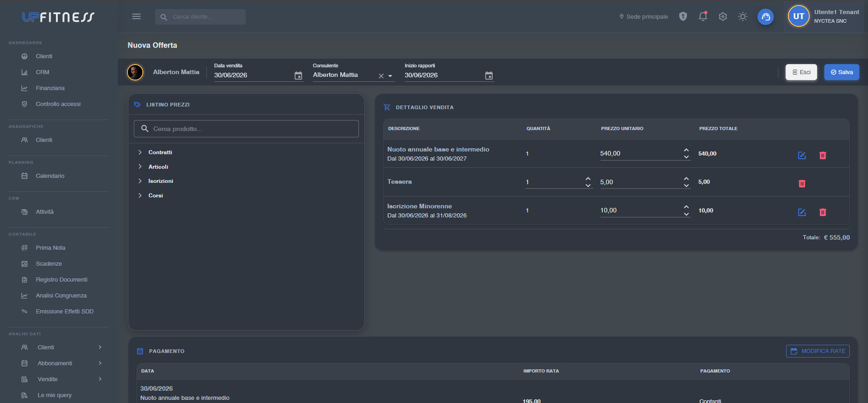This screenshot has width=868, height=403.
Task: Increase unit price of Nuoto annuale
Action: [x=686, y=150]
